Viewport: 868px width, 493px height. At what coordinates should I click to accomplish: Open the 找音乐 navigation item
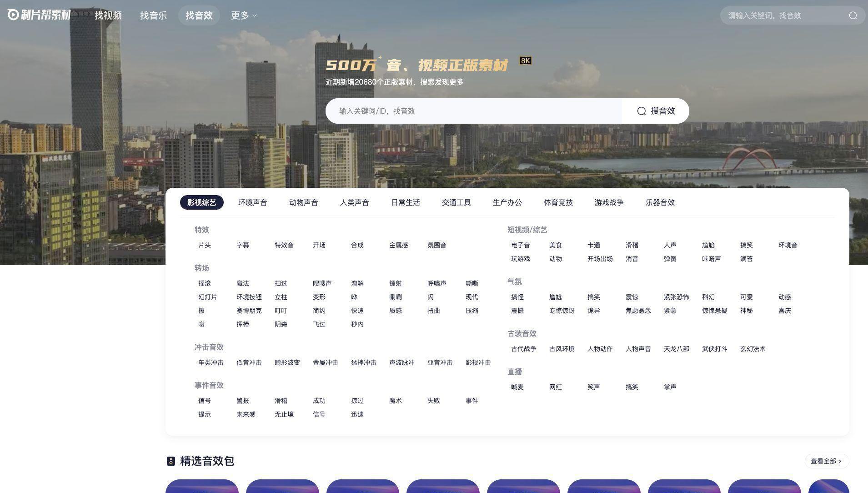(x=153, y=15)
